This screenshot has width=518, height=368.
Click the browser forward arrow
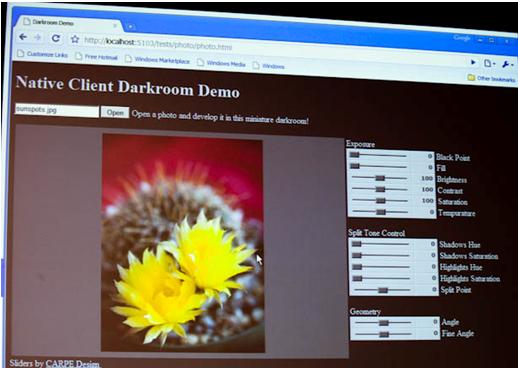coord(38,37)
